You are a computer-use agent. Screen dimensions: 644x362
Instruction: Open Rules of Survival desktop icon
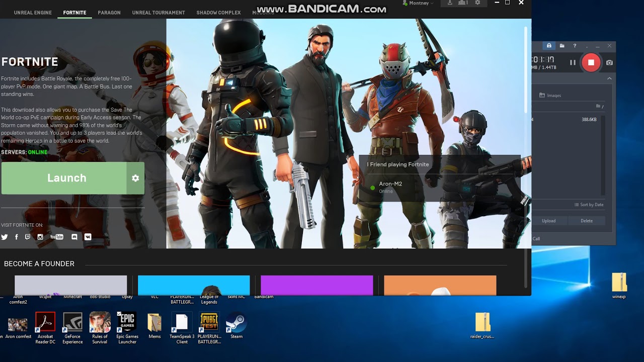pyautogui.click(x=100, y=328)
